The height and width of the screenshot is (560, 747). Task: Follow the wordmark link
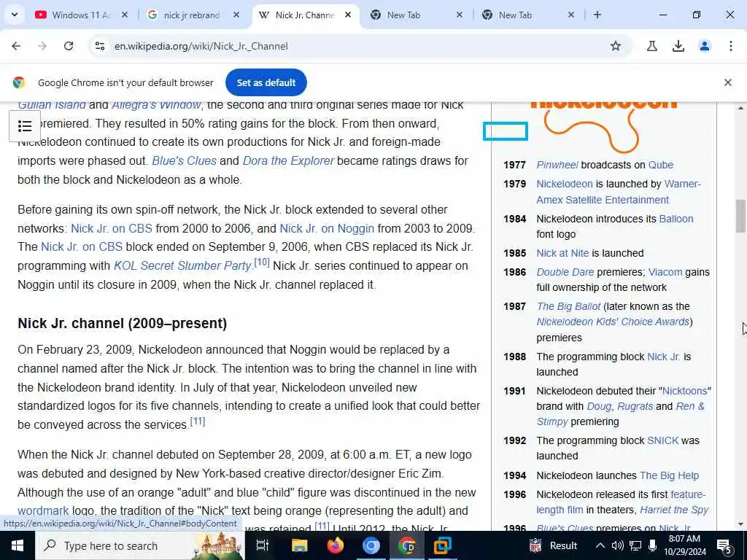coord(43,511)
